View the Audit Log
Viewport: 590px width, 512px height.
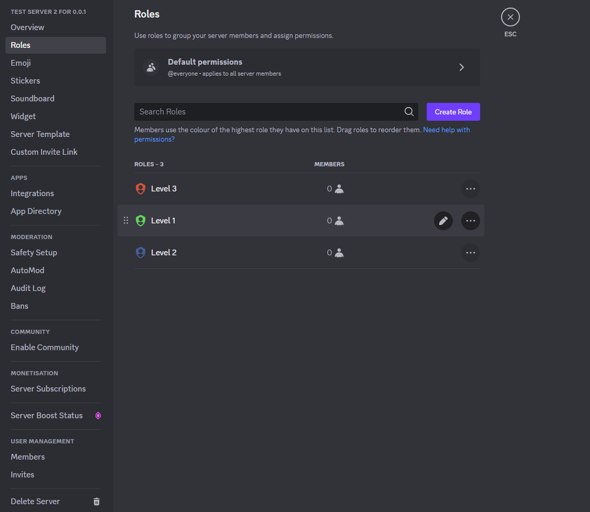click(56, 288)
